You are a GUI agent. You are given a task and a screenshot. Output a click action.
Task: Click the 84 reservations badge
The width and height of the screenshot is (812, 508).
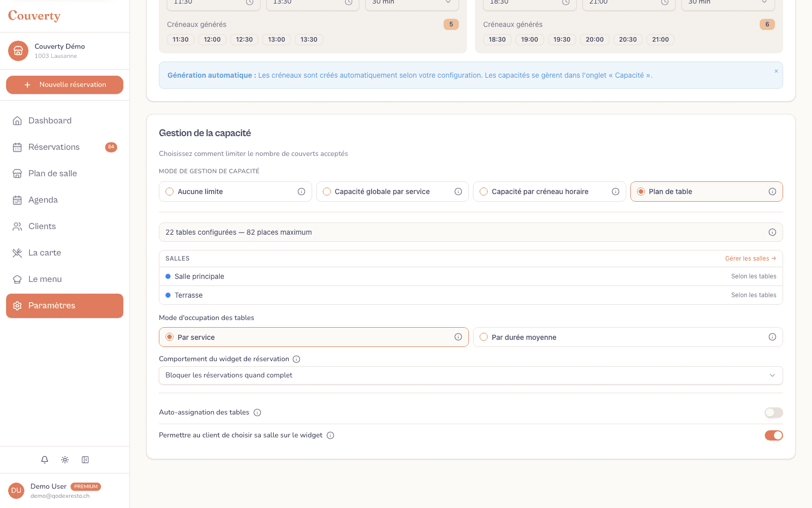pyautogui.click(x=111, y=147)
